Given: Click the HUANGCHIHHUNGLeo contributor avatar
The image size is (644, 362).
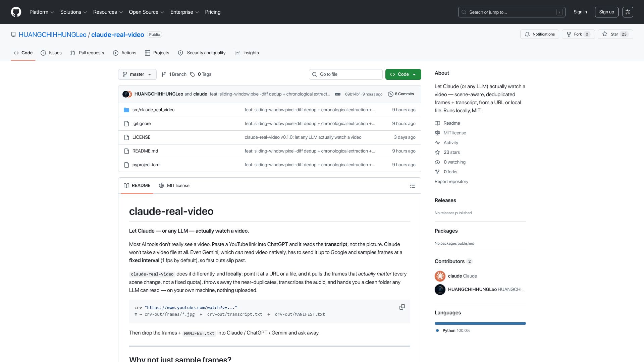Looking at the screenshot, I should click(x=440, y=290).
